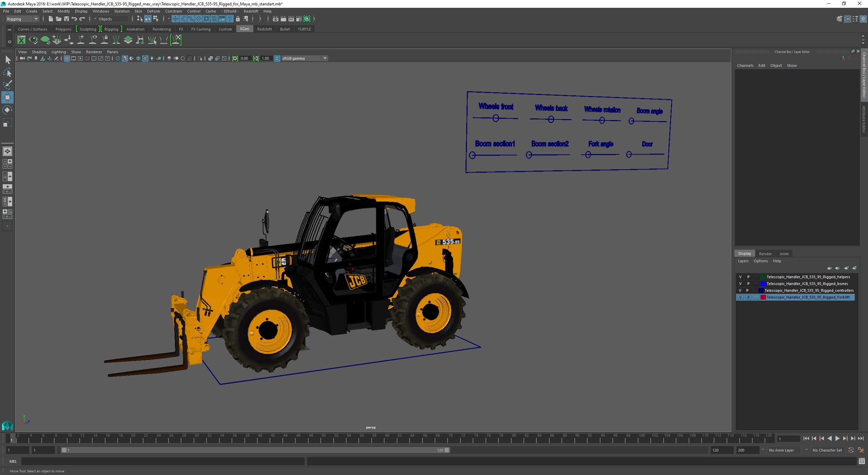868x475 pixels.
Task: Click the playback end time field showing 120
Action: click(x=722, y=450)
